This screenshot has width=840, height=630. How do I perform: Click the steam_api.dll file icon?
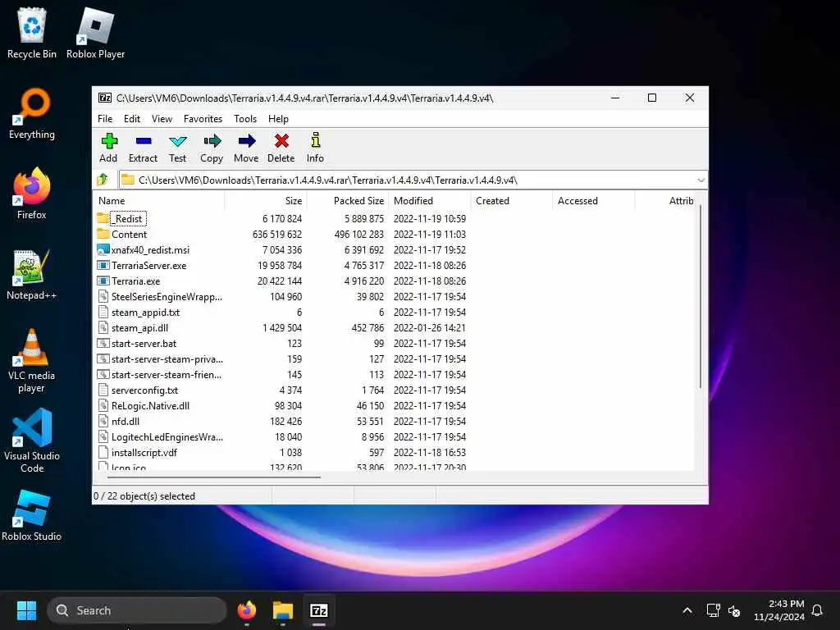(103, 328)
